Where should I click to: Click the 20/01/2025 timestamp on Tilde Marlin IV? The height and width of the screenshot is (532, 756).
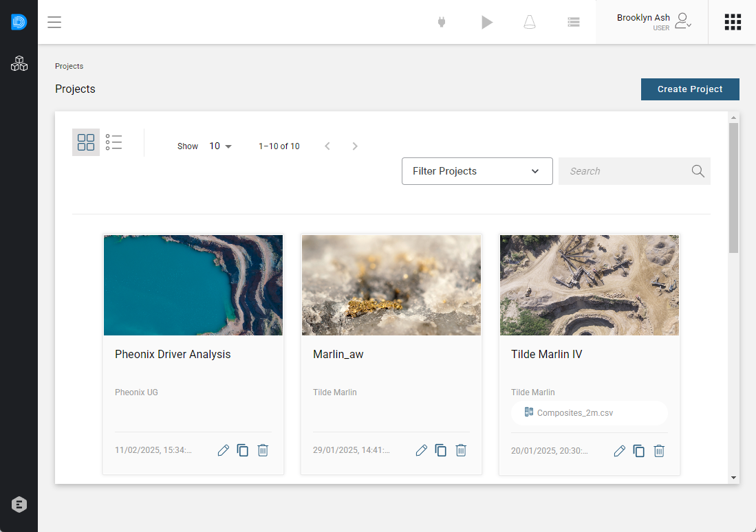[550, 451]
